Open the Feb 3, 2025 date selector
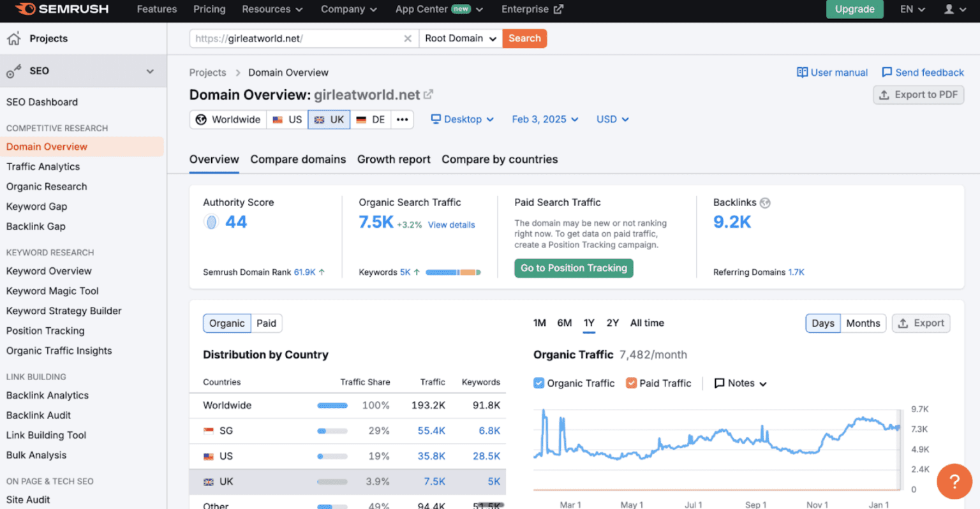980x509 pixels. point(544,119)
